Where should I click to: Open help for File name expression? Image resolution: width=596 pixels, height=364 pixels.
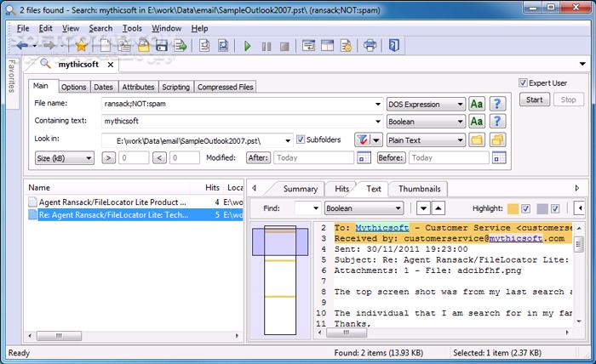(497, 104)
